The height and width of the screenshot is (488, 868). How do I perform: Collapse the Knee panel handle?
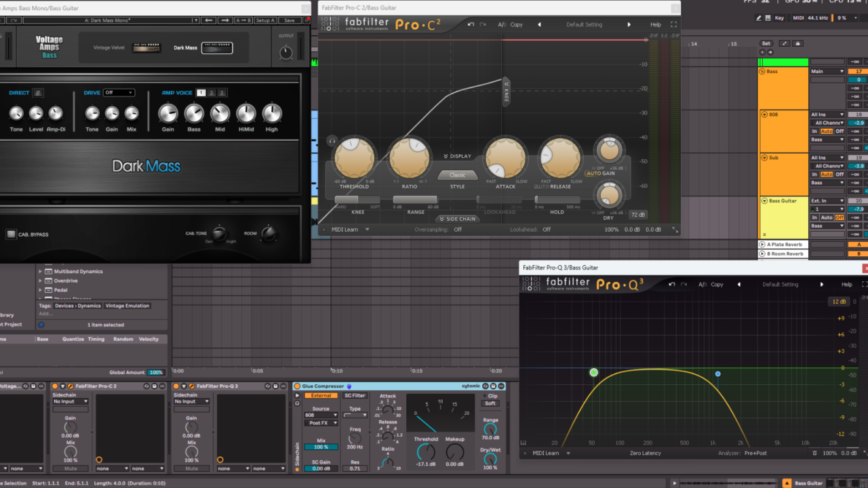tap(507, 92)
